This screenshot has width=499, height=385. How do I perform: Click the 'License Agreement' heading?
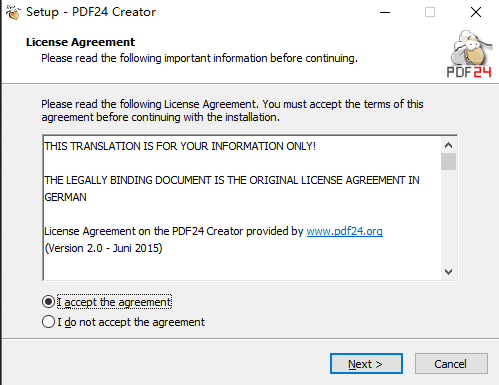pyautogui.click(x=80, y=42)
